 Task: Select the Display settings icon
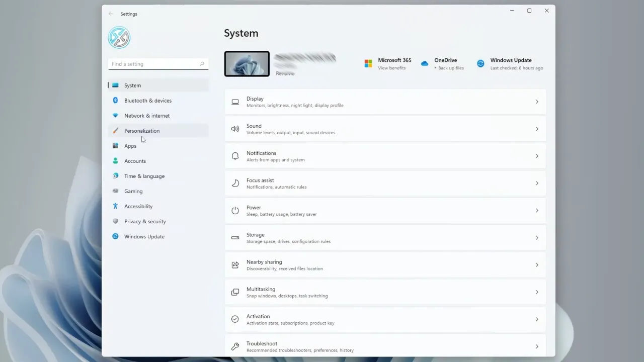pyautogui.click(x=235, y=102)
